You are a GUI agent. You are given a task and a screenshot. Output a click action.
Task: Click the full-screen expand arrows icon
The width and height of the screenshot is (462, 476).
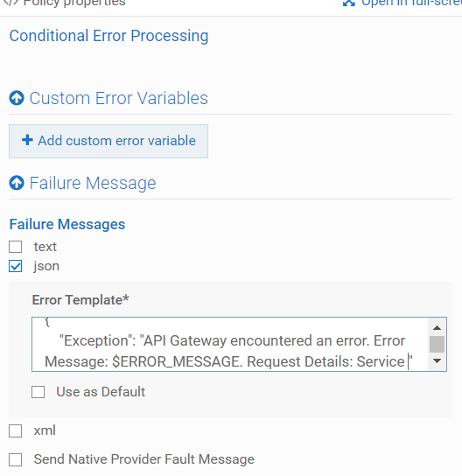click(x=349, y=3)
